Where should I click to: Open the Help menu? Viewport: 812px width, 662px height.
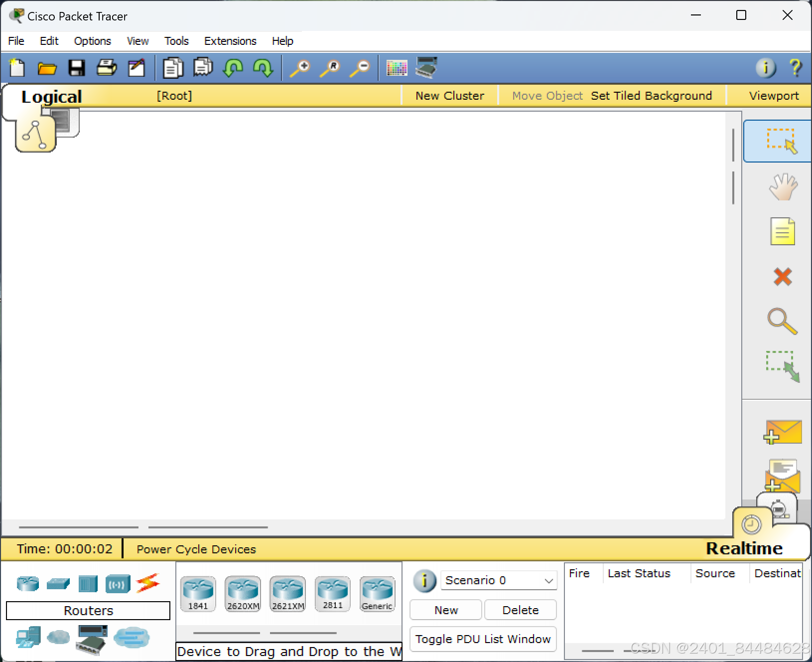click(x=282, y=41)
